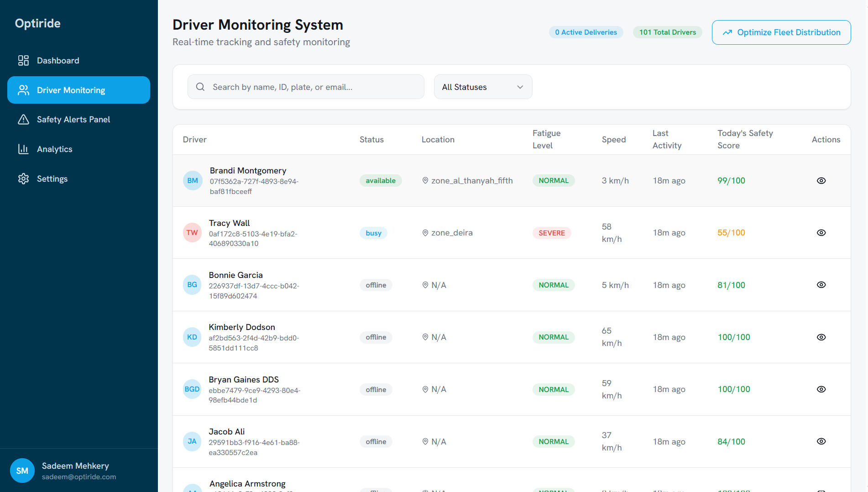Click the Today's Safety Score column header

[745, 139]
